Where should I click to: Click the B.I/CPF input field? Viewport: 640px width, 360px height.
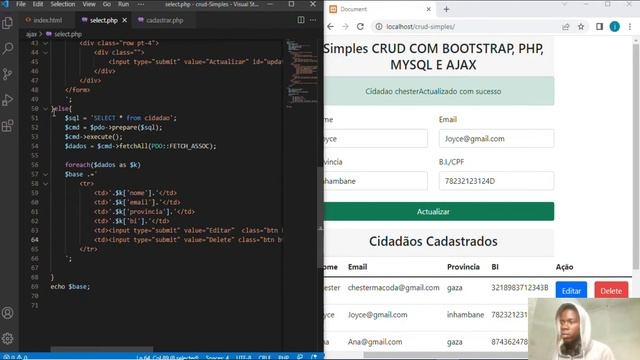coord(496,181)
